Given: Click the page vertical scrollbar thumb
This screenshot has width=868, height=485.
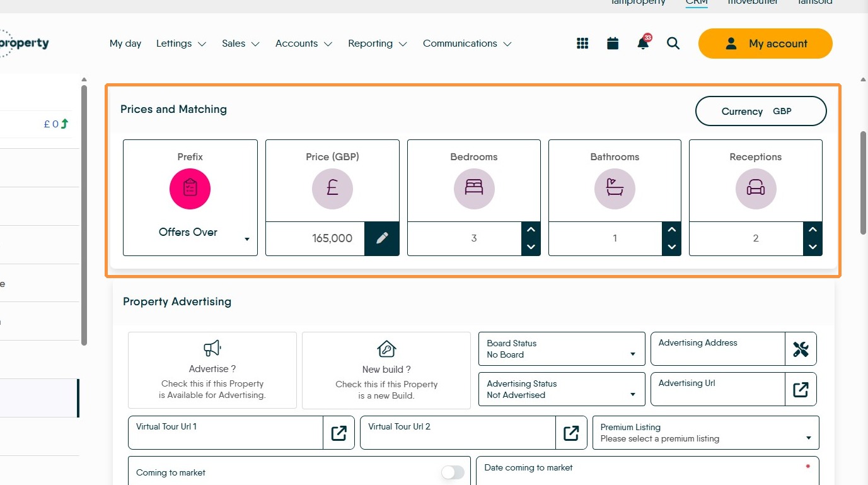Looking at the screenshot, I should (864, 183).
